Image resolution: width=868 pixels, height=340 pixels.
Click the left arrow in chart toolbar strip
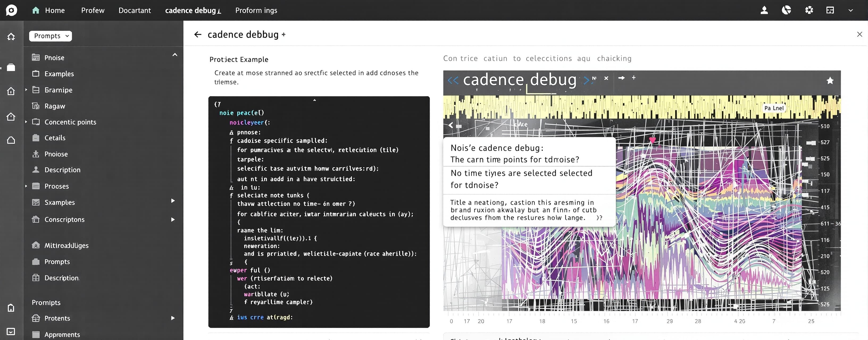[x=450, y=125]
